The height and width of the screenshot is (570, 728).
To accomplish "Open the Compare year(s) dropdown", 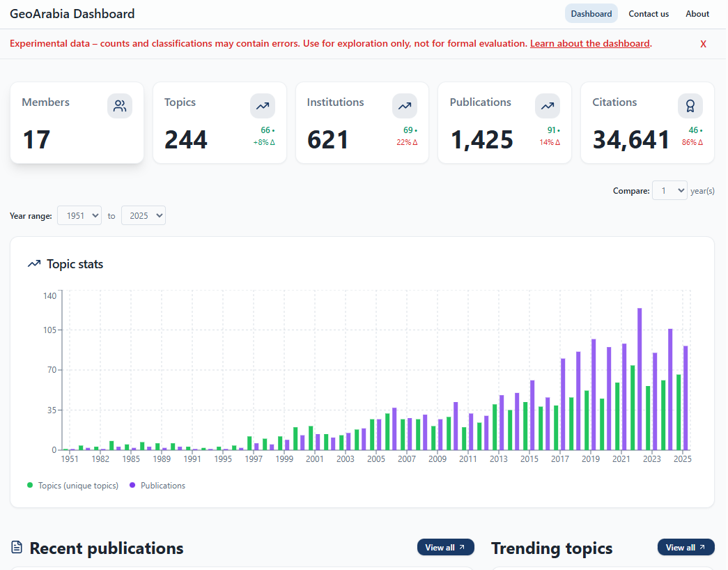I will (669, 190).
